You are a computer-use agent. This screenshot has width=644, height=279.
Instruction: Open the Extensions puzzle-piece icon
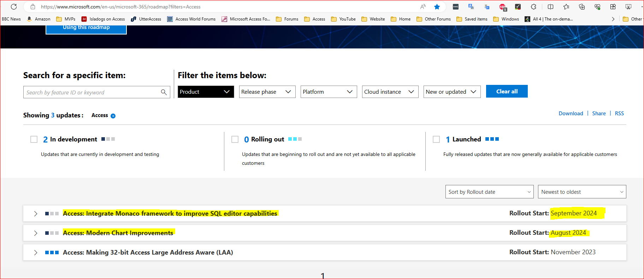533,7
